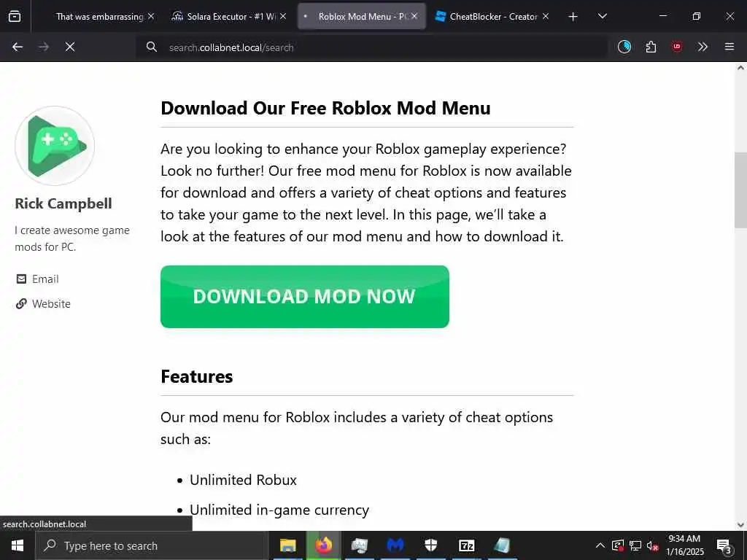Click the 'Unlimited Robux' list item
The height and width of the screenshot is (560, 747).
pos(243,480)
